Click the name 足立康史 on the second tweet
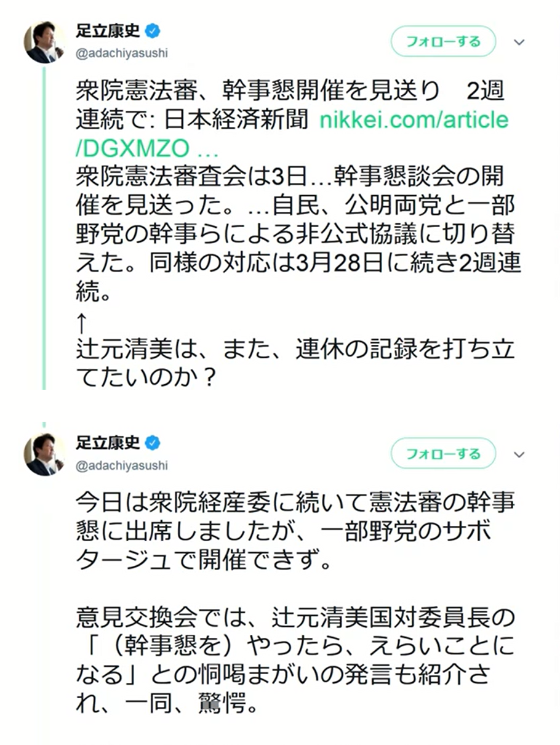 coord(108,442)
